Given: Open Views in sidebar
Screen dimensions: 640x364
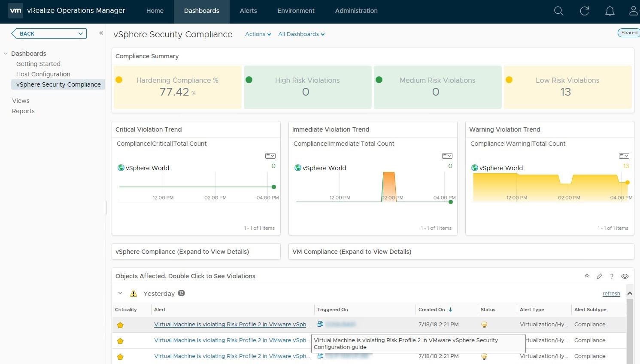Looking at the screenshot, I should coord(21,101).
